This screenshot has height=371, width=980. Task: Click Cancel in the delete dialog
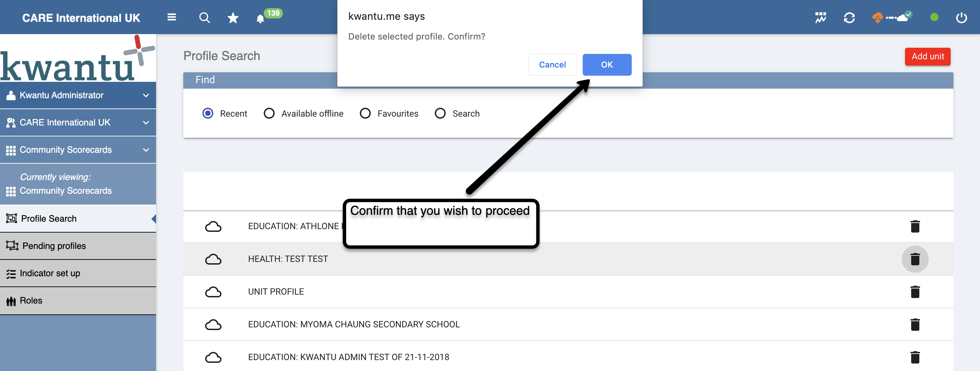(x=552, y=65)
